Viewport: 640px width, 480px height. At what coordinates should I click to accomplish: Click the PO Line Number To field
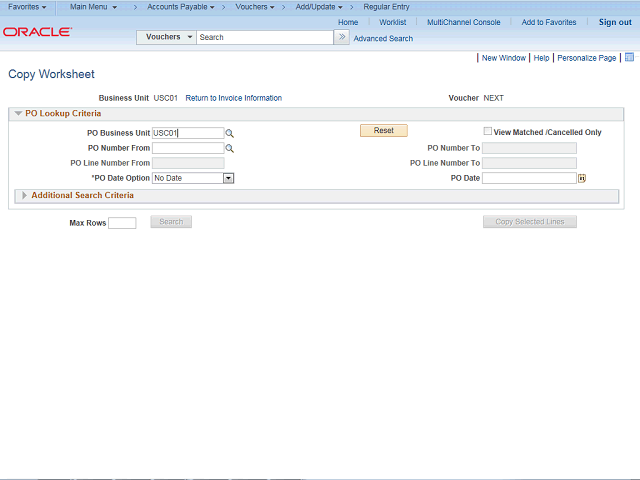pos(529,163)
